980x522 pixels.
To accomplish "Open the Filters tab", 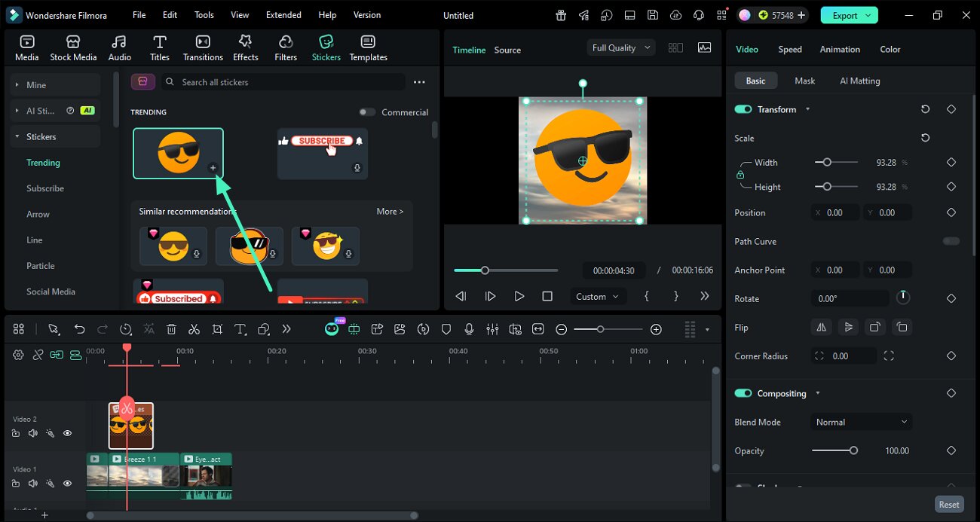I will pos(286,47).
